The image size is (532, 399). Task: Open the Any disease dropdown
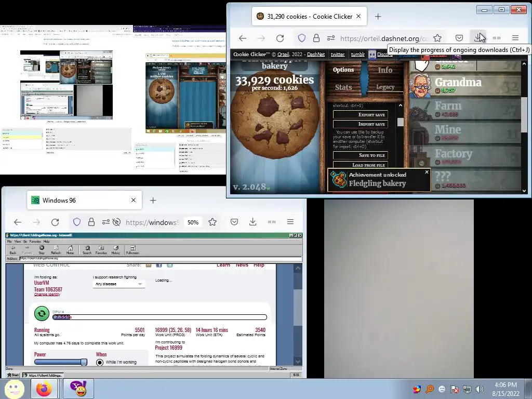click(118, 284)
